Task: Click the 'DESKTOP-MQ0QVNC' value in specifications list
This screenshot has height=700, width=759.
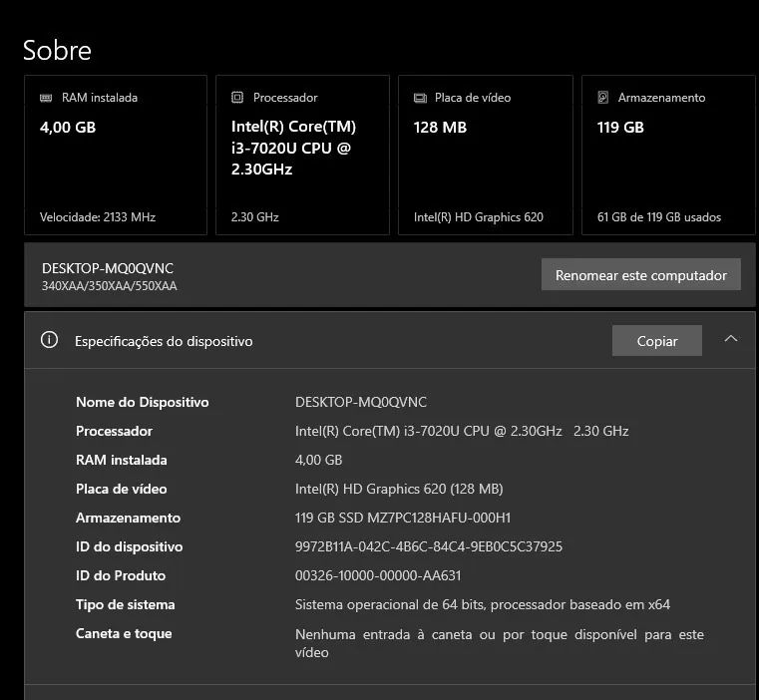Action: (361, 402)
